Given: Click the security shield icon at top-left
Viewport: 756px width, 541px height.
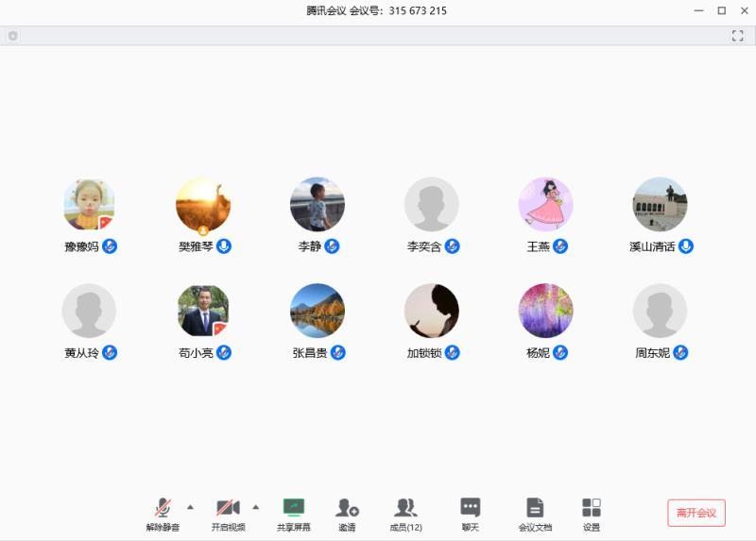Looking at the screenshot, I should (x=13, y=35).
